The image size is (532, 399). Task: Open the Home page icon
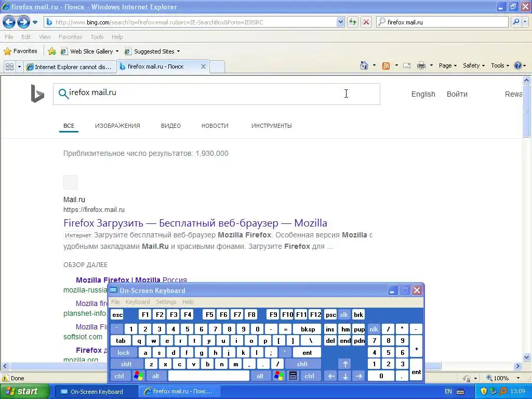click(364, 65)
